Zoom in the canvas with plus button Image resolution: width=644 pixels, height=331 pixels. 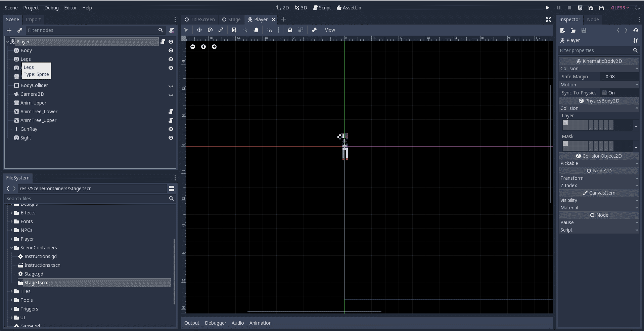point(214,47)
